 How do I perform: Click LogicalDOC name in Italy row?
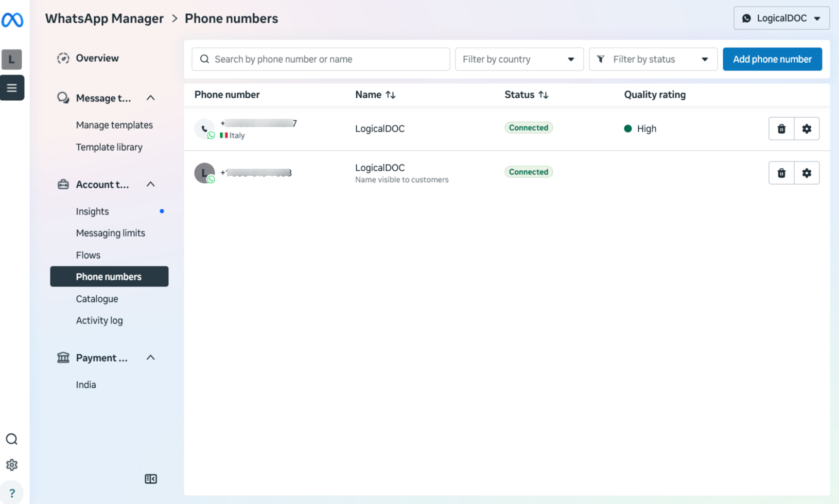coord(380,129)
